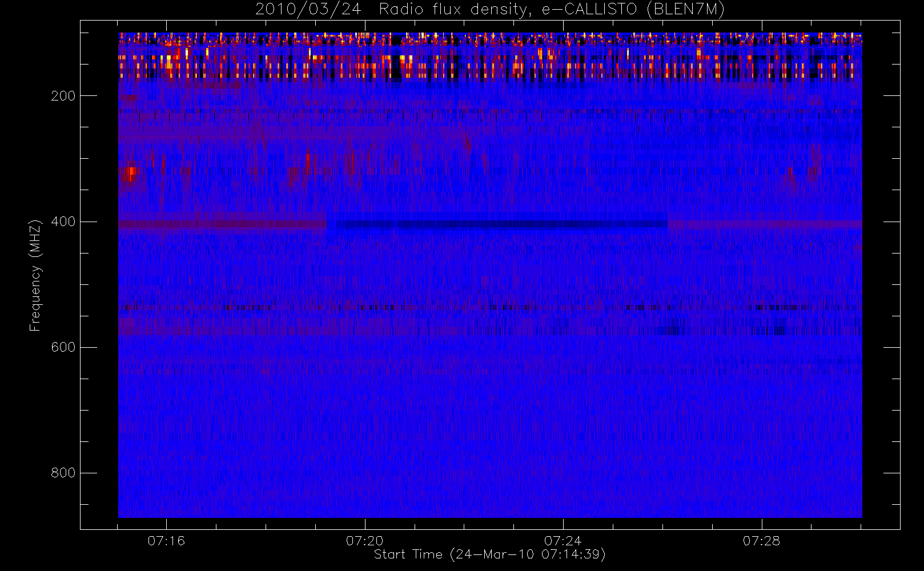Click the 07:28 time tick label
924x571 pixels.
pos(761,541)
